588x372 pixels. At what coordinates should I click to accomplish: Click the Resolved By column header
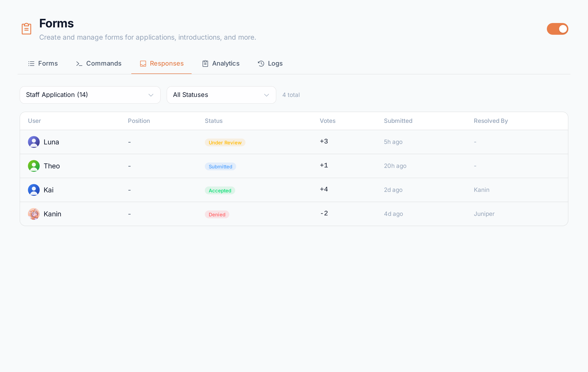pos(491,121)
